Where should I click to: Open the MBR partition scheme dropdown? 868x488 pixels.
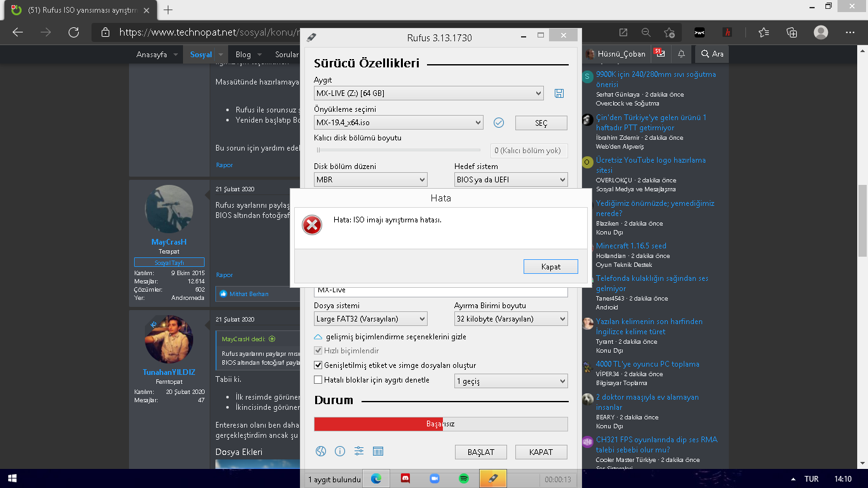point(370,180)
